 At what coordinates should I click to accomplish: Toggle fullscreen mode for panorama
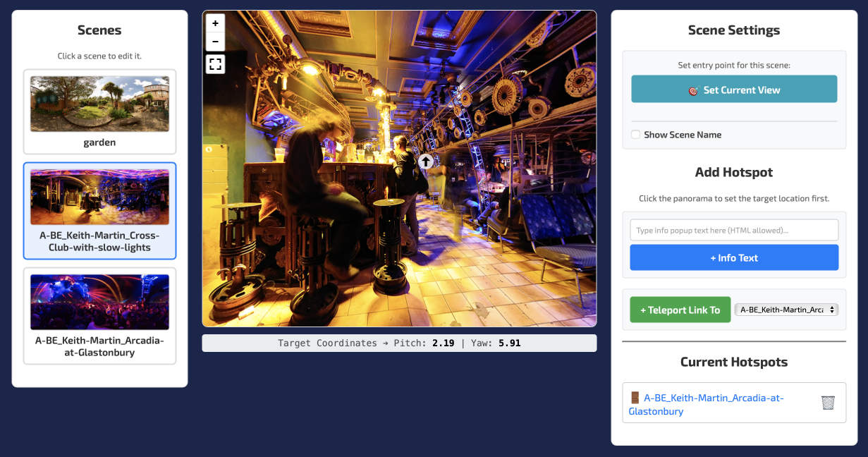[216, 65]
